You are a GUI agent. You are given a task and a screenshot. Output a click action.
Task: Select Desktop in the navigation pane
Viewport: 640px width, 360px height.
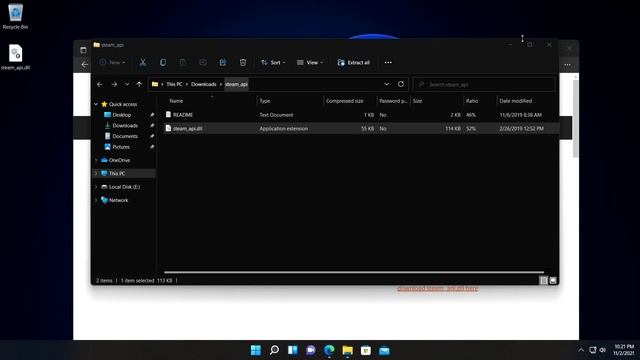(x=122, y=115)
